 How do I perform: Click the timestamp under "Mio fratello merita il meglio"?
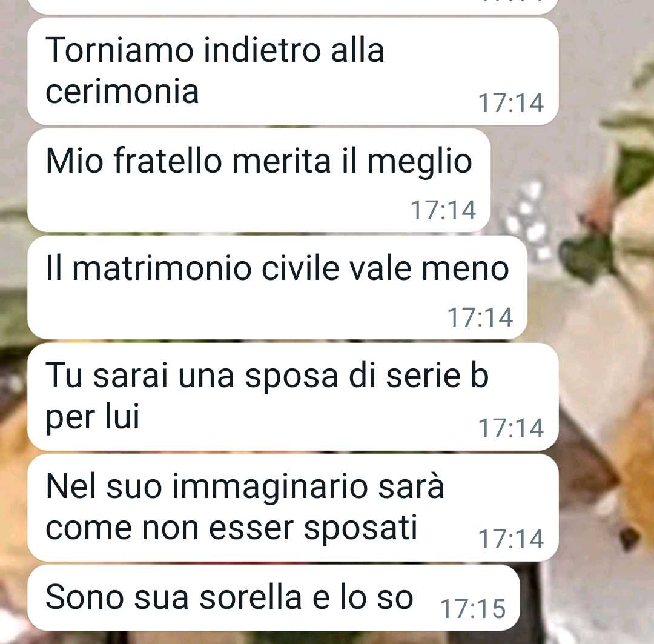point(443,210)
